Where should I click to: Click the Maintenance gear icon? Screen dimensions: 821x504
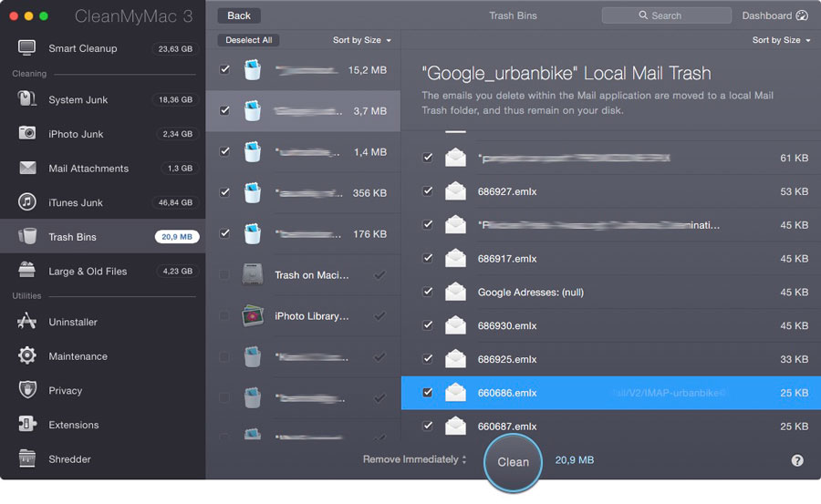26,355
